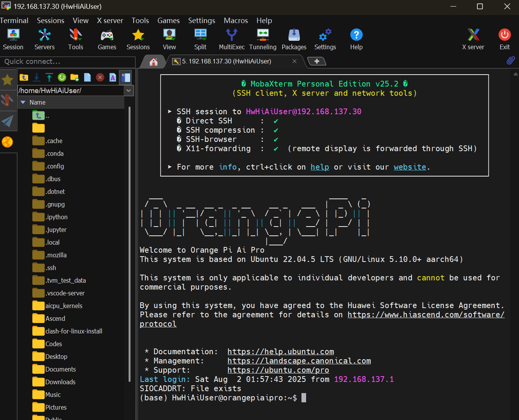Collapse the terminal header arrow at top right

click(x=515, y=73)
